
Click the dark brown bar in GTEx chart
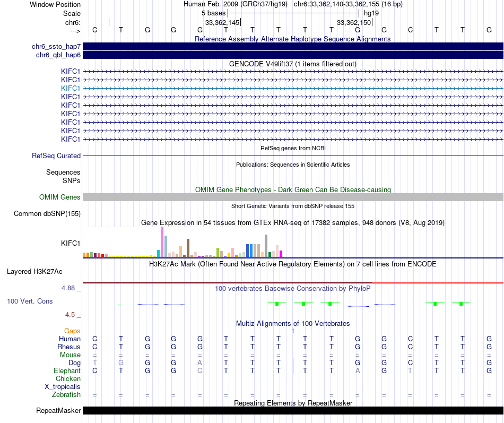(x=188, y=248)
